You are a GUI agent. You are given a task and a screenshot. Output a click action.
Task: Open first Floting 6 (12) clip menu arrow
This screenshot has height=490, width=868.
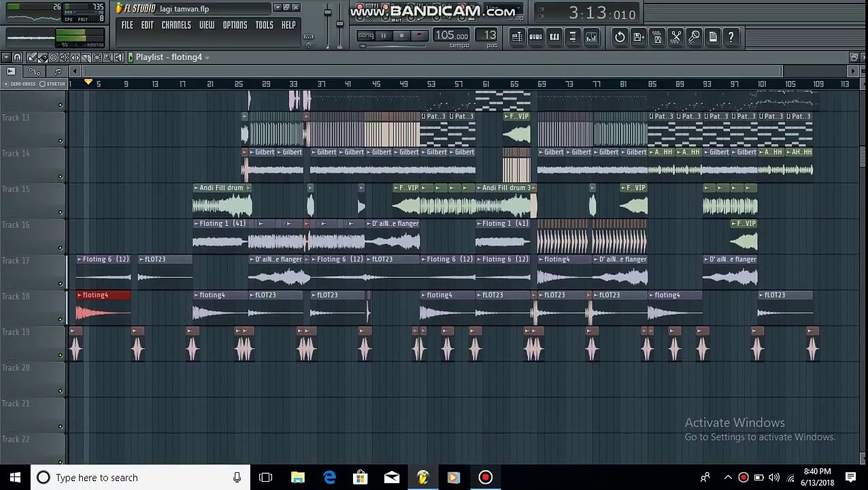[80, 259]
